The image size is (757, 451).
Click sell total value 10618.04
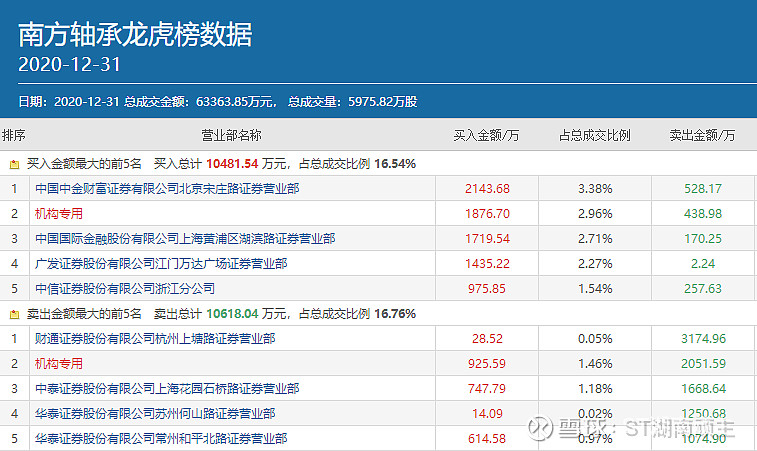(232, 314)
